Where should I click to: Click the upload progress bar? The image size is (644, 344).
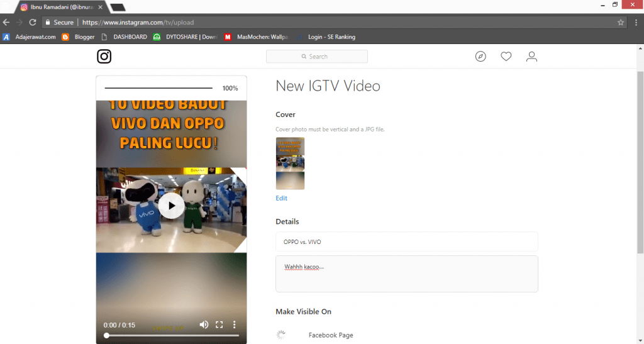click(158, 88)
